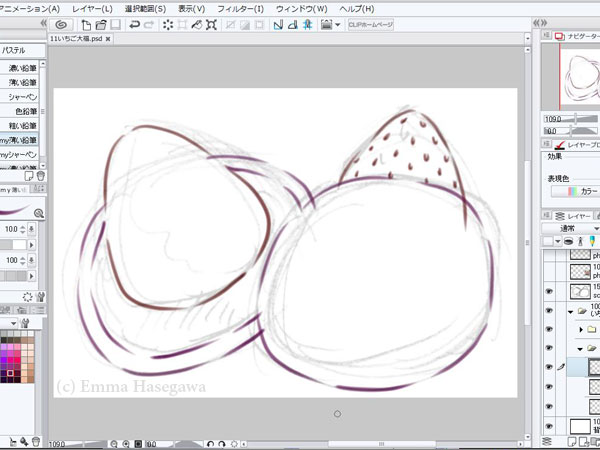The height and width of the screenshot is (450, 600).
Task: Open the フィルター(I) menu
Action: (240, 8)
